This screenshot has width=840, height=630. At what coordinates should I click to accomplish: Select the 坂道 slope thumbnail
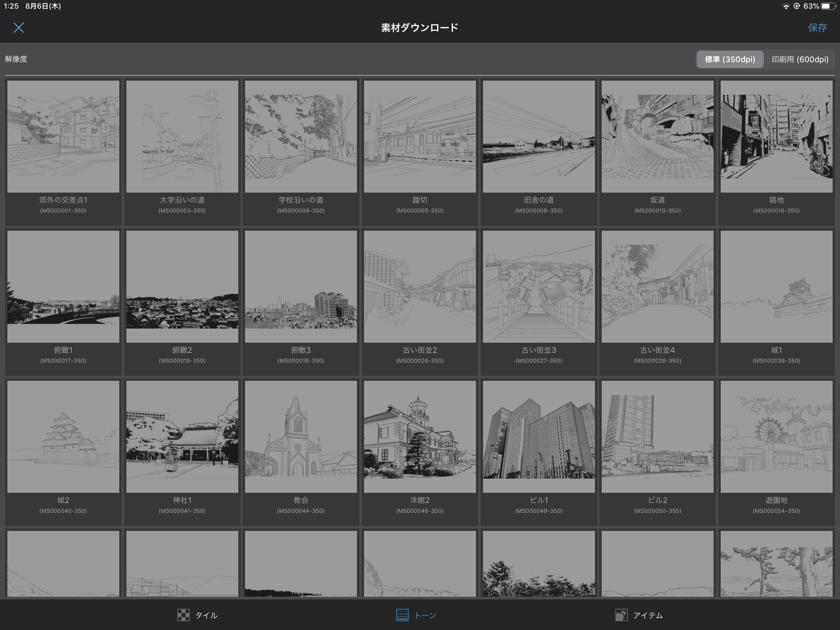click(657, 136)
